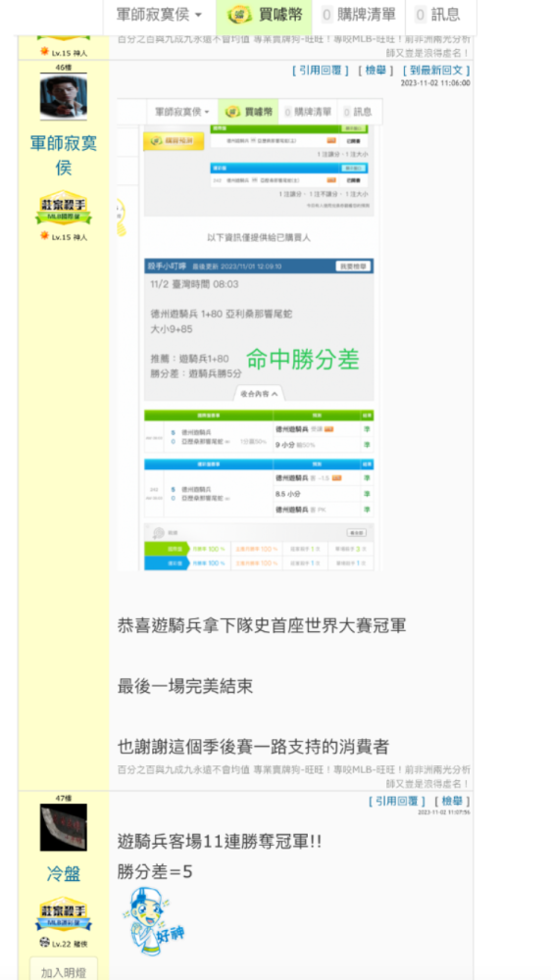This screenshot has height=980, width=551.
Task: Open the 訊息 messages tab
Action: point(439,15)
